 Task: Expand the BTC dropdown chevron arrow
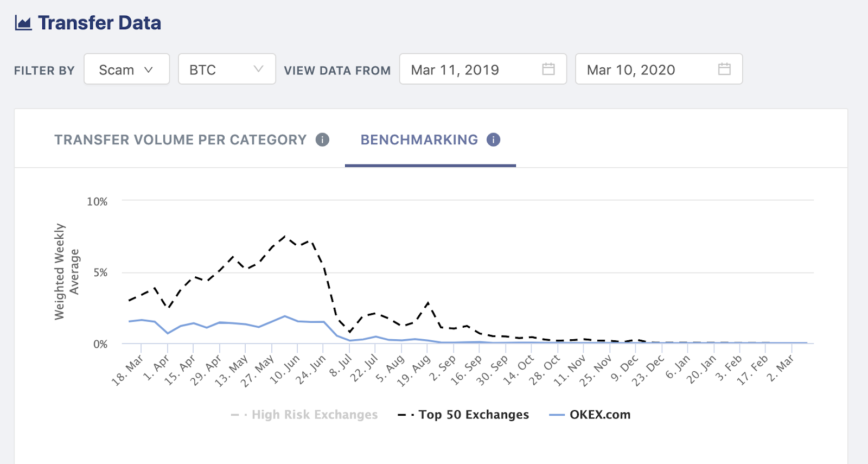(258, 69)
